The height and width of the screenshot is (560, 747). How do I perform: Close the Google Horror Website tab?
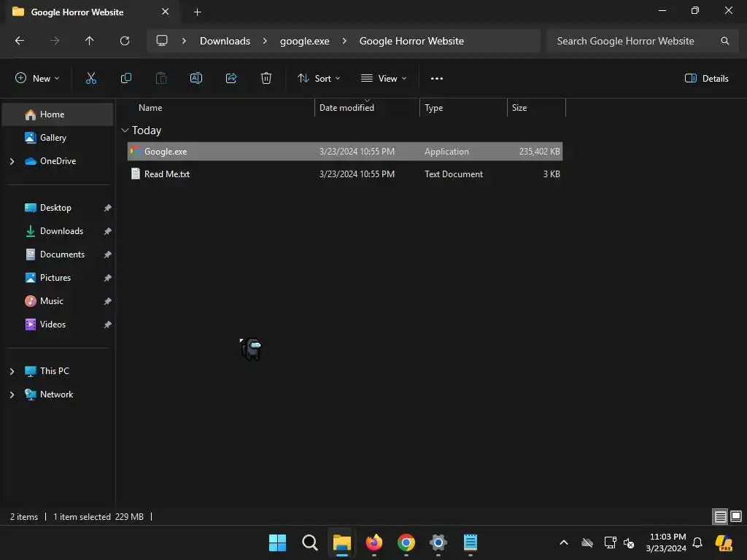(x=166, y=12)
